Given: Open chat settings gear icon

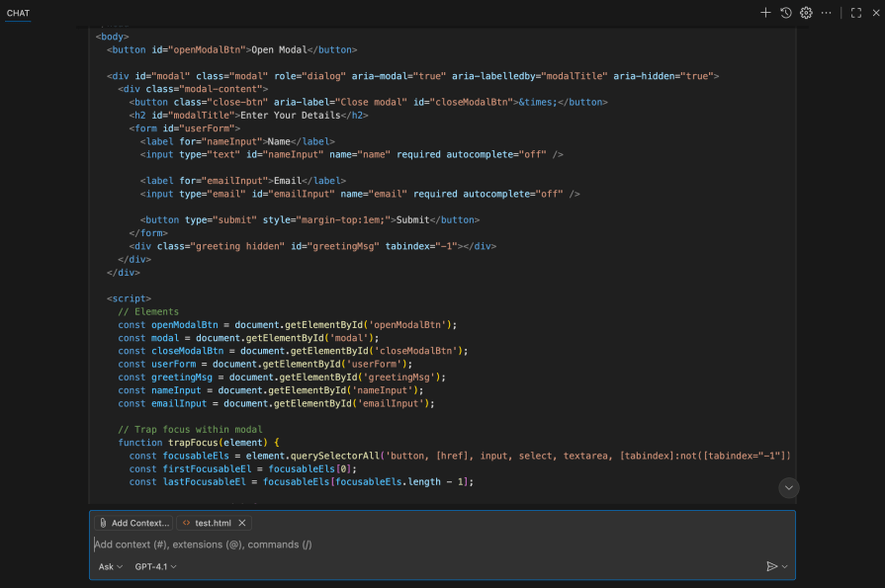Looking at the screenshot, I should [x=806, y=13].
